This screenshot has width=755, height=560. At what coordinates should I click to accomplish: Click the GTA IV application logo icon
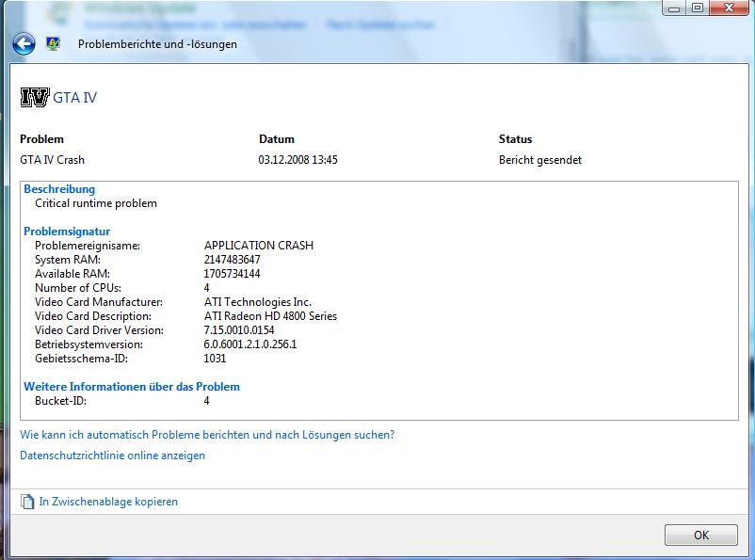35,97
